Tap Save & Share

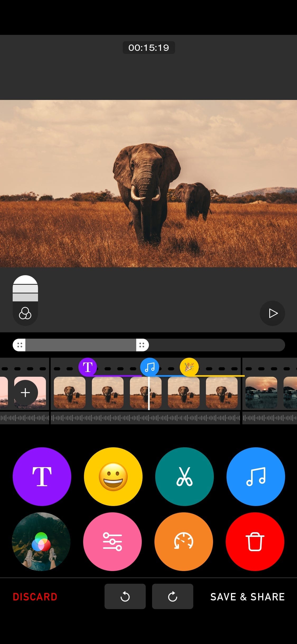248,597
